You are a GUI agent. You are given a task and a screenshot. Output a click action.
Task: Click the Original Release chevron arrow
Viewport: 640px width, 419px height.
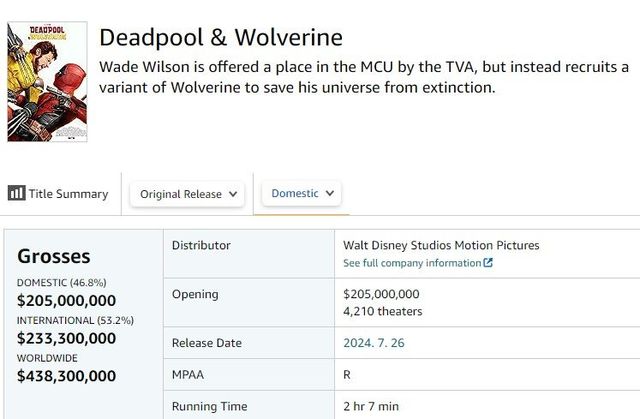(234, 194)
